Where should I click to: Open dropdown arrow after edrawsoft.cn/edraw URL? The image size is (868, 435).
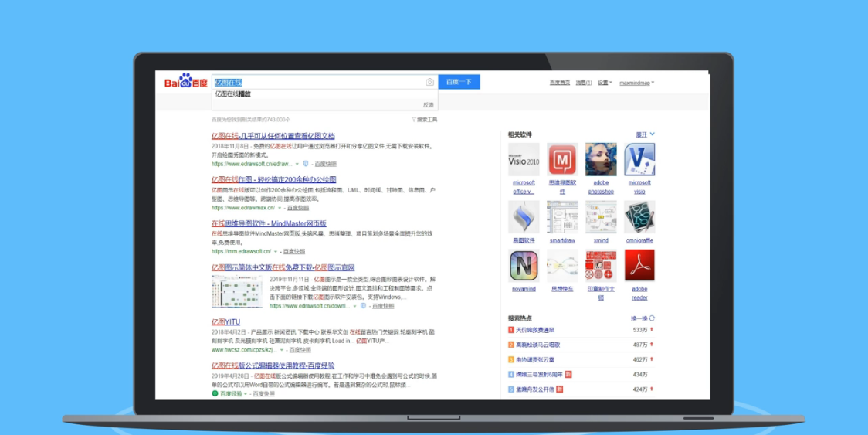[x=297, y=164]
